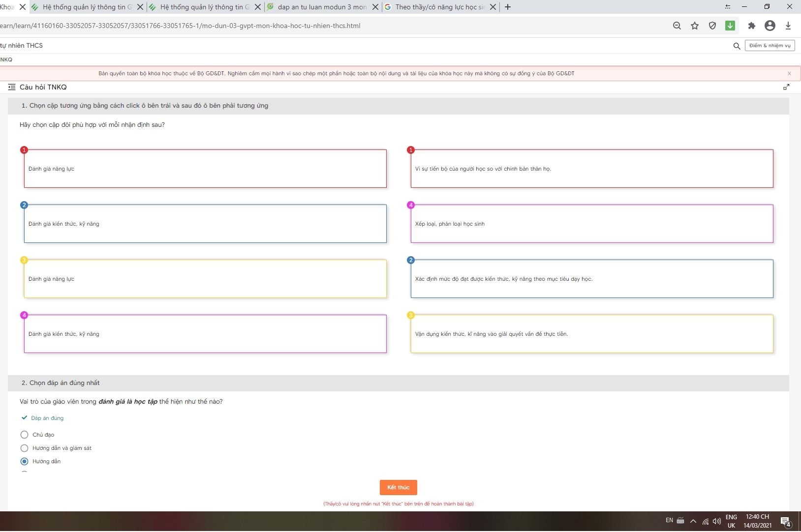Open the user profile avatar icon
The width and height of the screenshot is (801, 532).
coord(770,26)
